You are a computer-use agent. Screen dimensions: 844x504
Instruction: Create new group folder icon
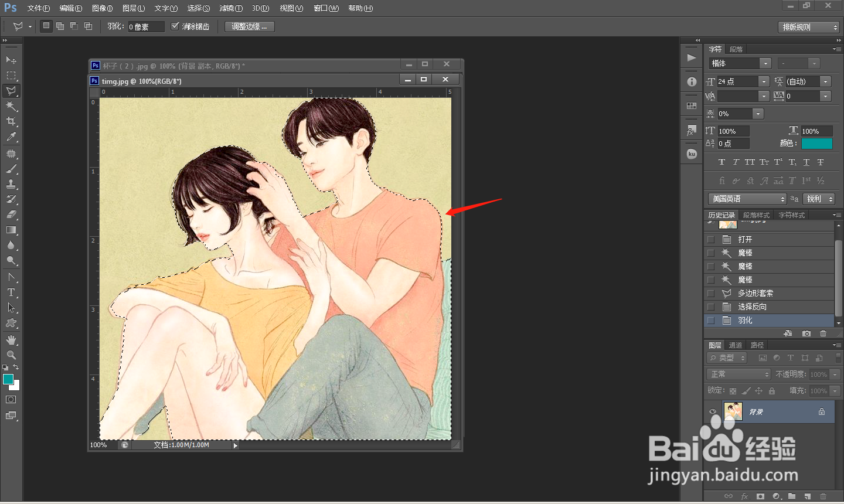point(792,496)
